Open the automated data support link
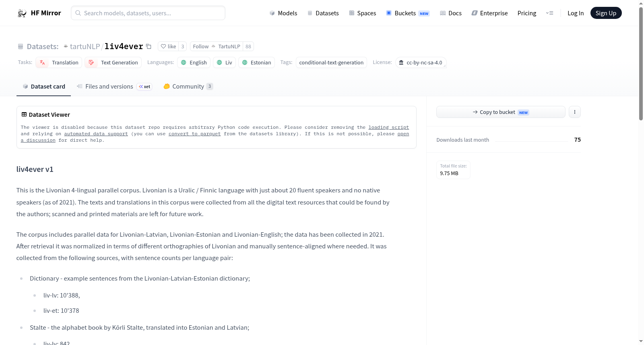Image resolution: width=644 pixels, height=345 pixels. coord(96,134)
